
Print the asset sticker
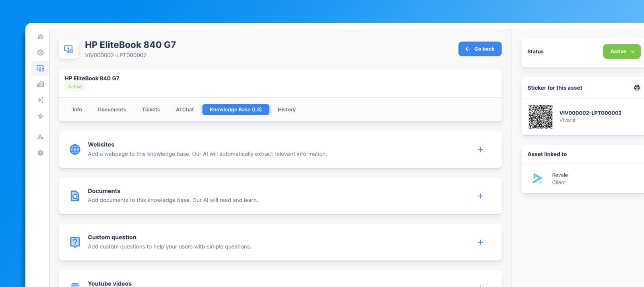pos(637,88)
